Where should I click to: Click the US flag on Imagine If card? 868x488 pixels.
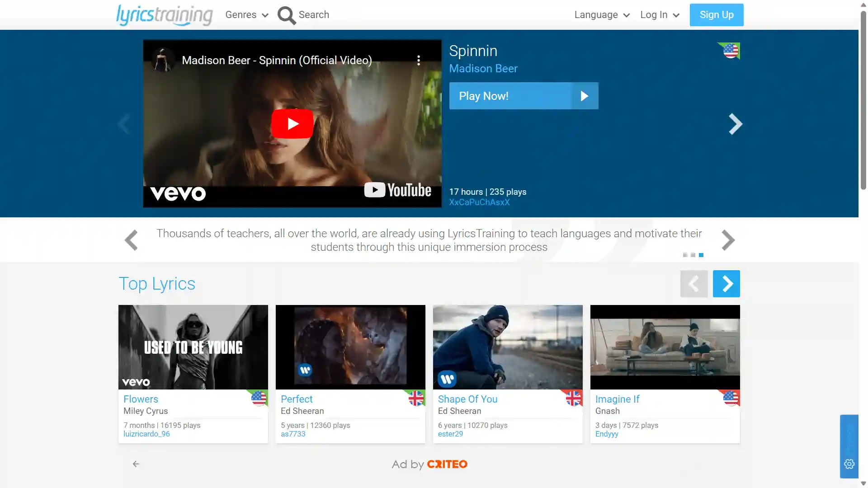pyautogui.click(x=731, y=398)
